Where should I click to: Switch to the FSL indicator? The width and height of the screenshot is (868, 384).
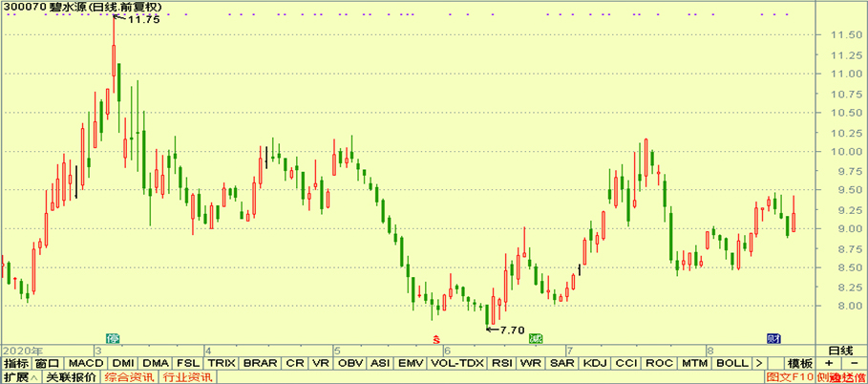(188, 364)
